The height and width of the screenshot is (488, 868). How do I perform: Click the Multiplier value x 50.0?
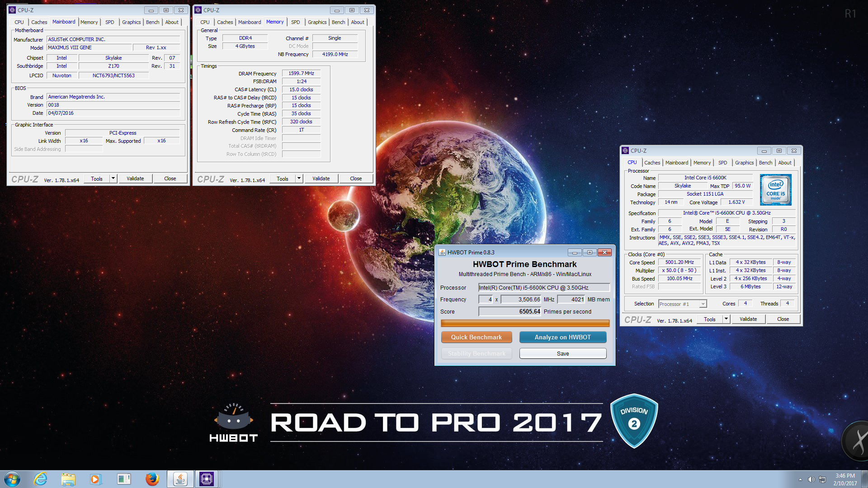679,270
